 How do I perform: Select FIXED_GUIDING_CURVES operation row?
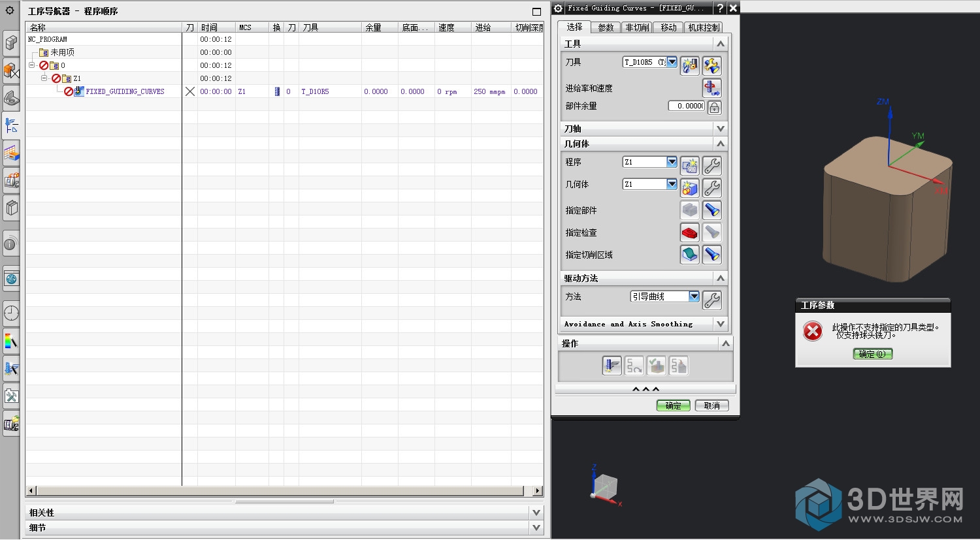[x=125, y=91]
